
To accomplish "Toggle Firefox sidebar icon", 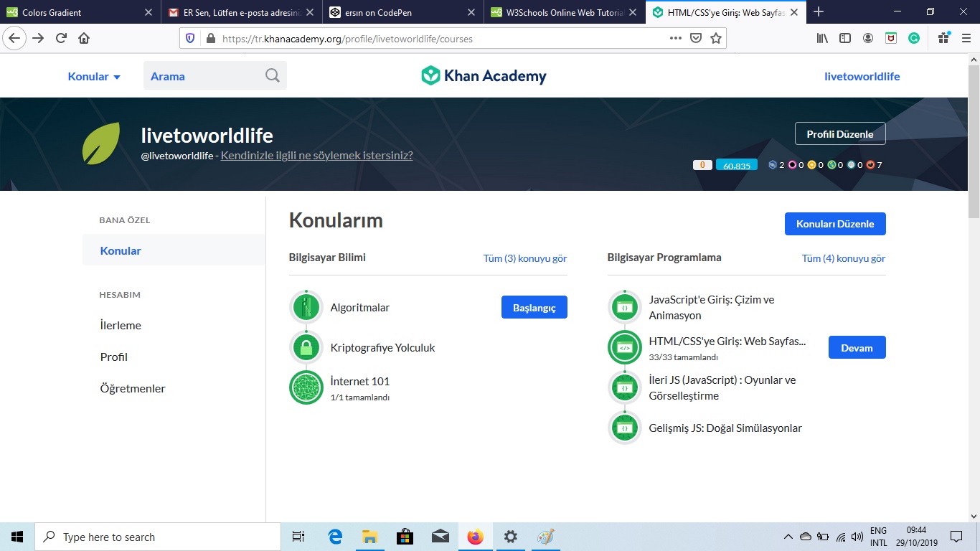I will [x=845, y=38].
